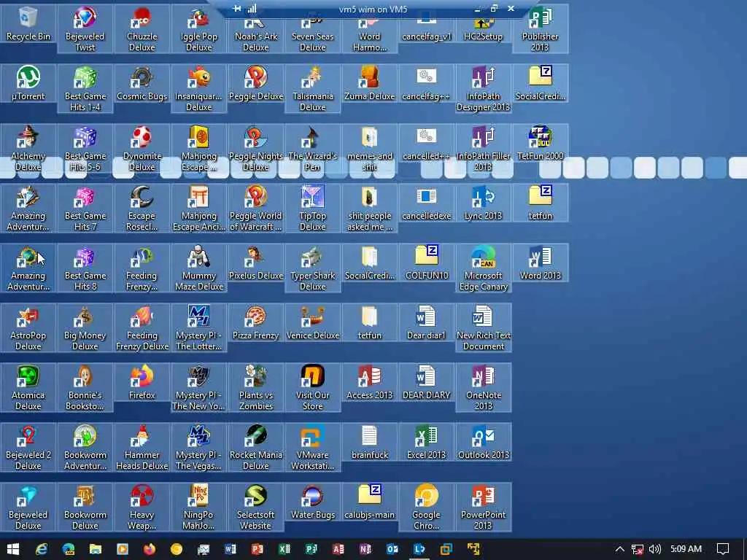Select the COLFUN10 zip archive

coord(426,262)
